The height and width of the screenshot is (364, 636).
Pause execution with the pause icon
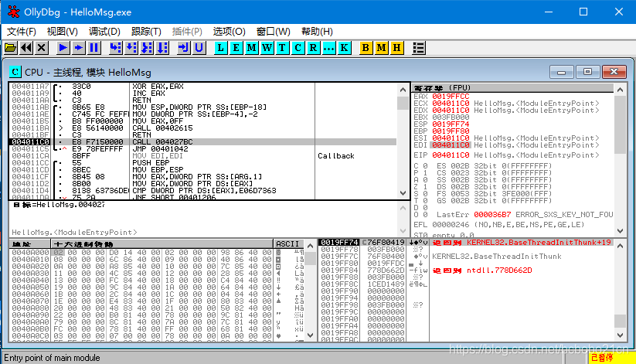tap(94, 48)
